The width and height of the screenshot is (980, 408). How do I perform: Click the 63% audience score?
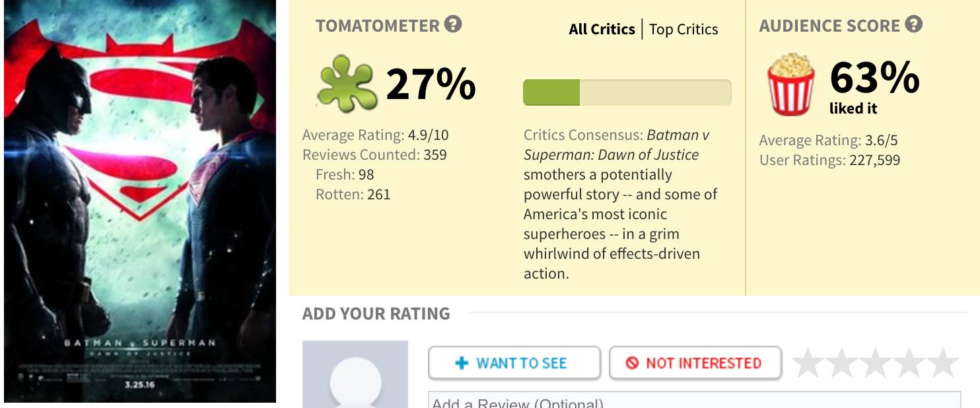tap(874, 79)
